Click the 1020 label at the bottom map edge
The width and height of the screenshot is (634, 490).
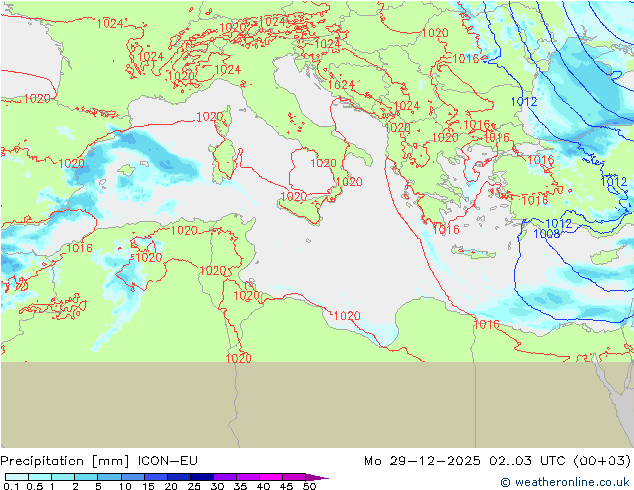click(238, 358)
